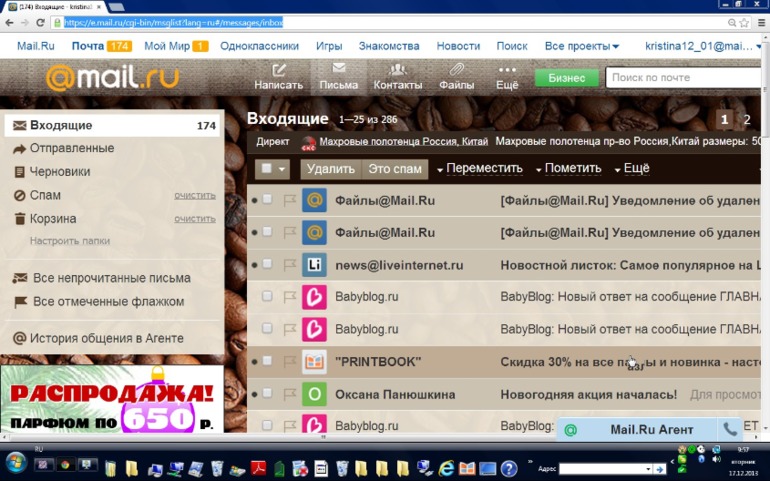Image resolution: width=770 pixels, height=481 pixels.
Task: Expand the Все проекты menu
Action: tap(582, 46)
